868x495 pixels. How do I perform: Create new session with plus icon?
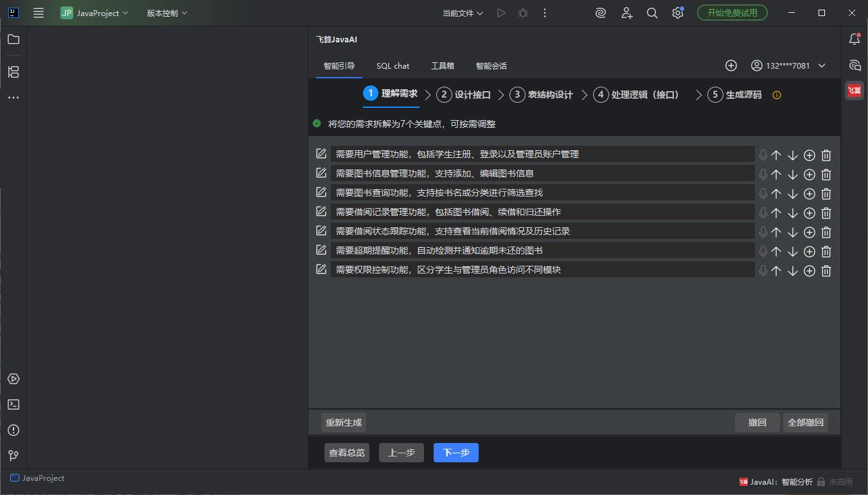pos(731,65)
